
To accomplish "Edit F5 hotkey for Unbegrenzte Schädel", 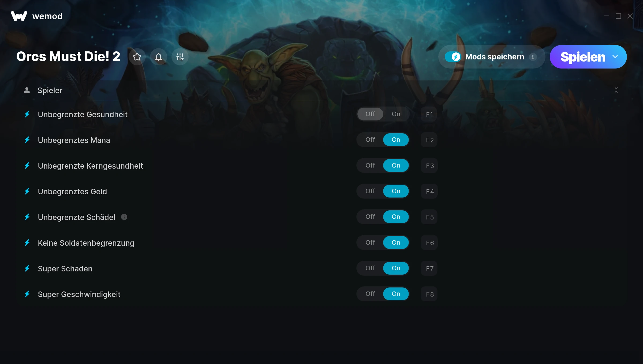I will point(429,217).
